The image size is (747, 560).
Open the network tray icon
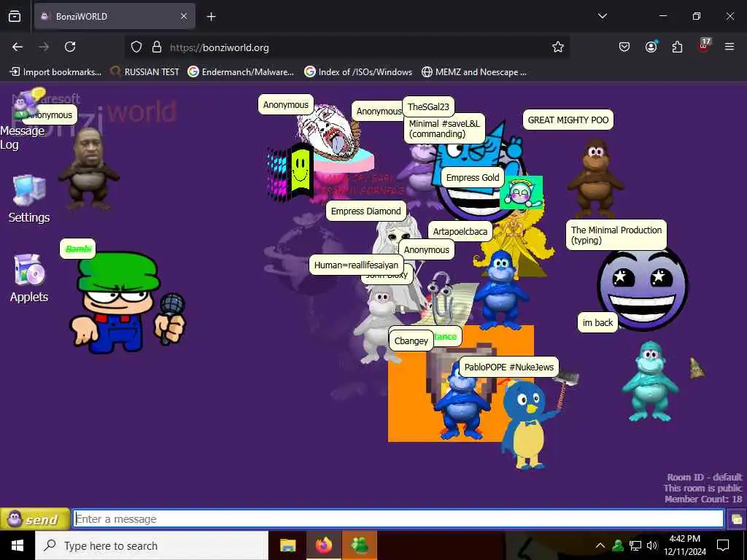[x=635, y=545]
